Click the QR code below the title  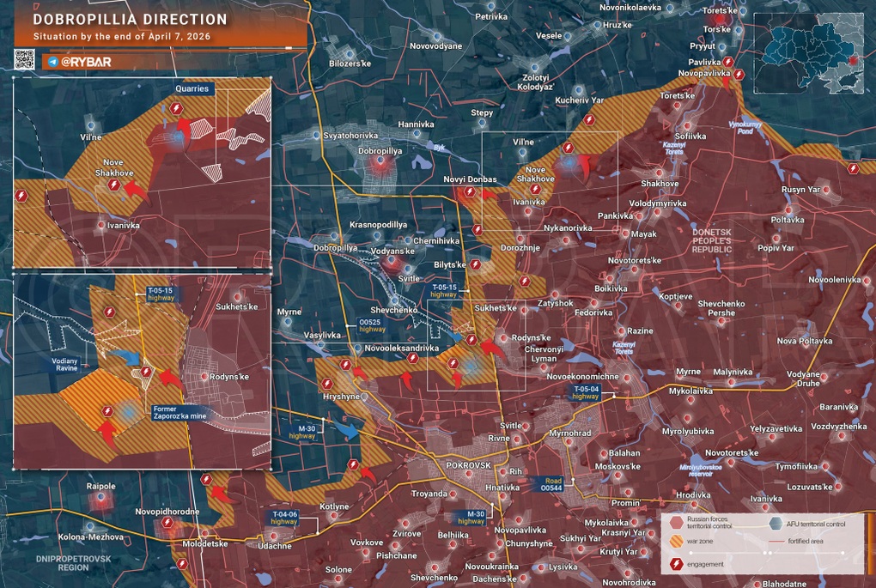point(24,60)
